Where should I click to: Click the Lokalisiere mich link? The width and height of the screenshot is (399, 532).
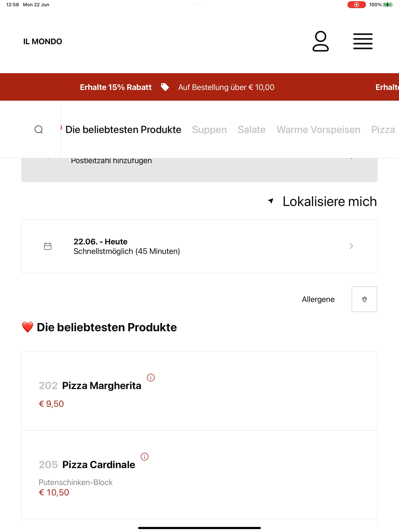pos(330,201)
